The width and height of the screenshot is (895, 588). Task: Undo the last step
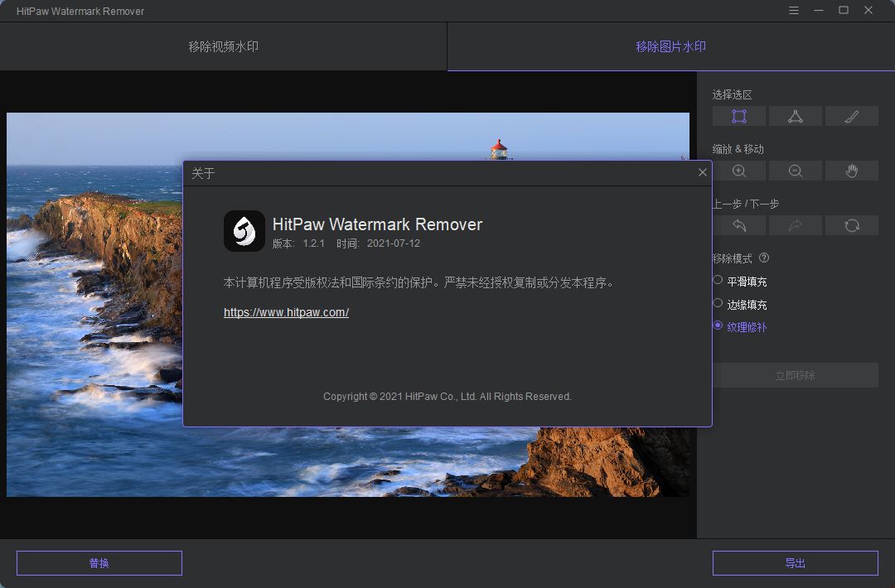pyautogui.click(x=738, y=225)
